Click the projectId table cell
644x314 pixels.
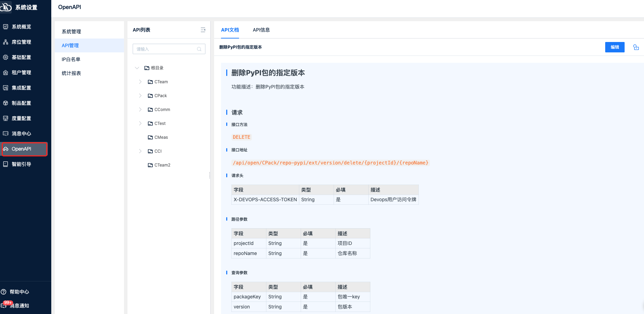click(249, 243)
